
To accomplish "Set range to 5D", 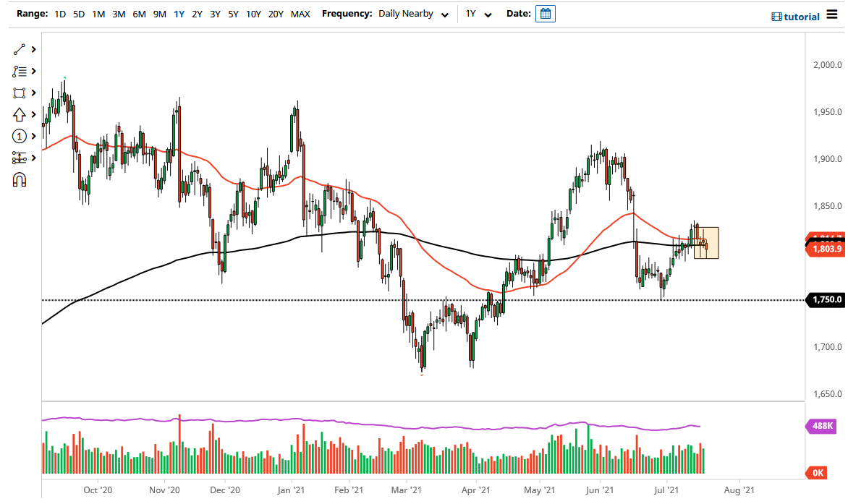I will [79, 14].
